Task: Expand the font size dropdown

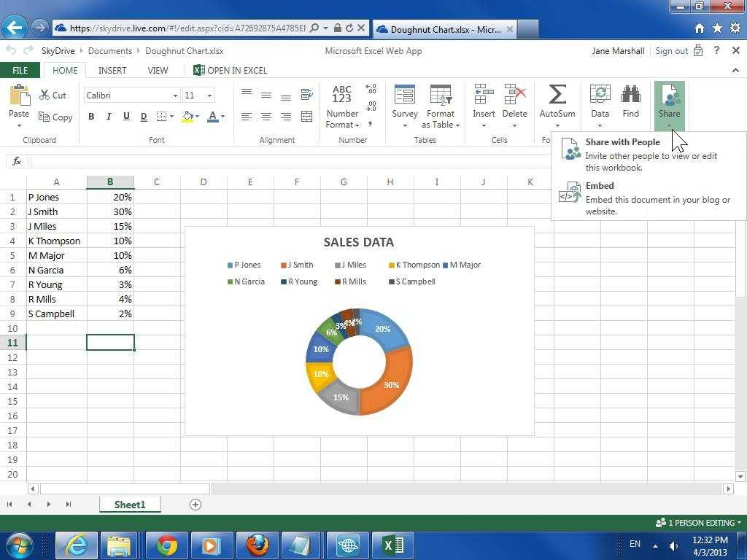Action: point(209,96)
